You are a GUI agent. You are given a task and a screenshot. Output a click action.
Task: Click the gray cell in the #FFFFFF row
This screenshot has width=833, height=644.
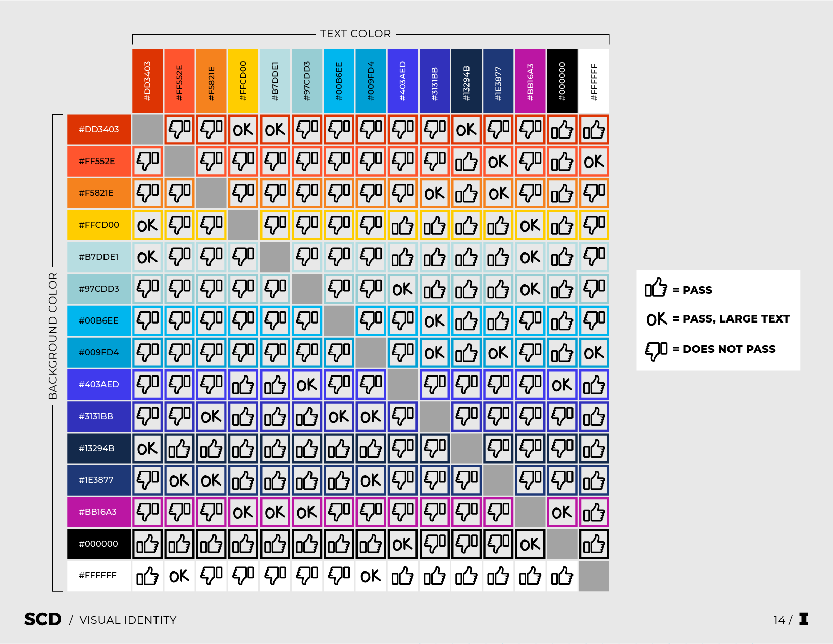[x=594, y=576]
